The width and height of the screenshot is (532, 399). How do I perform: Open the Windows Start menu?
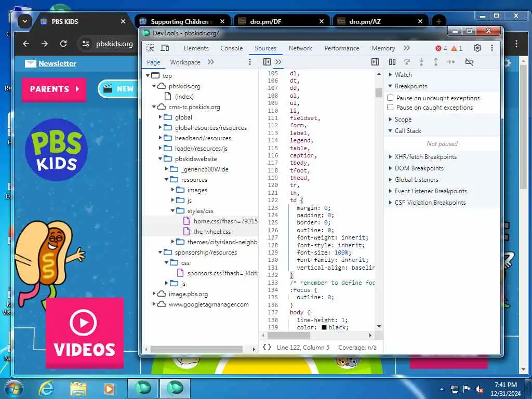click(14, 389)
